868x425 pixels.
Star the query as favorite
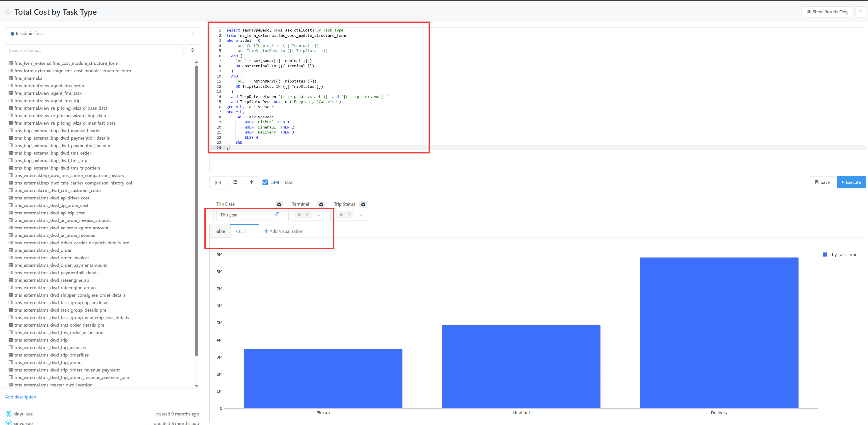pos(8,12)
